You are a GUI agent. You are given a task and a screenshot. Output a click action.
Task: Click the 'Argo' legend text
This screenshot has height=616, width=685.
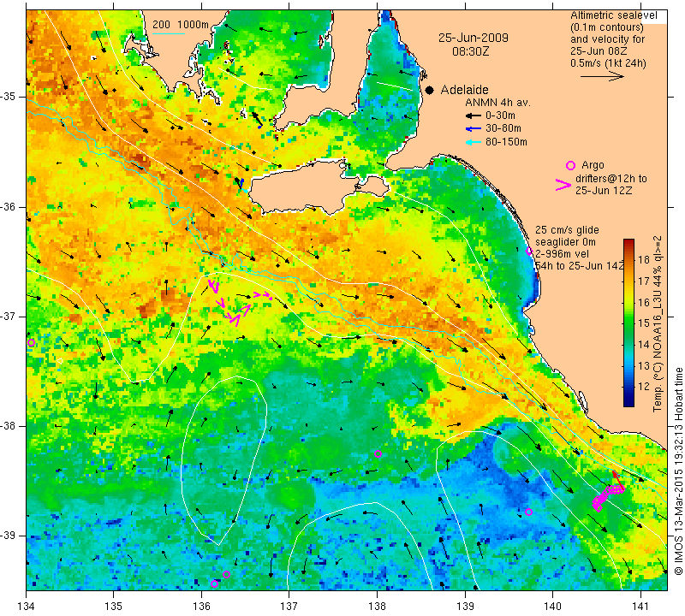tap(593, 165)
